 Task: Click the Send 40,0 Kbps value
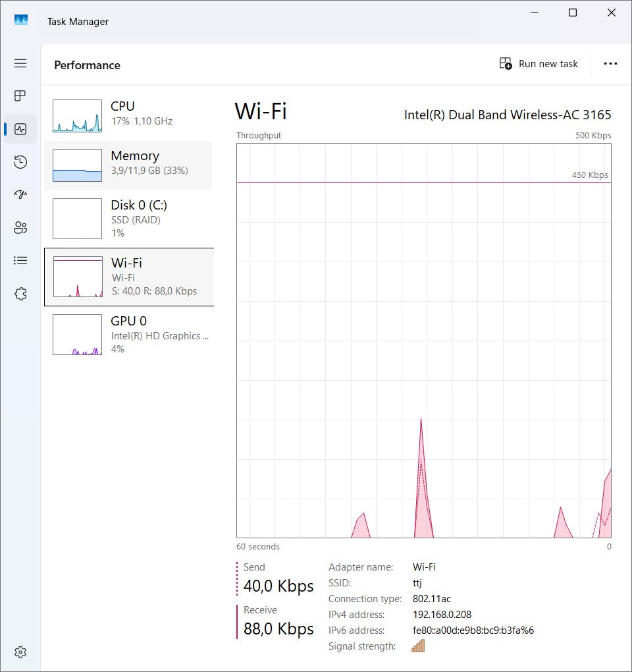coord(278,586)
